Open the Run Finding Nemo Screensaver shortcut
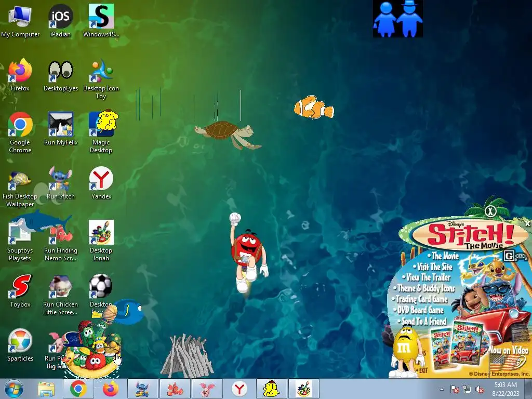This screenshot has height=399, width=532. [61, 242]
